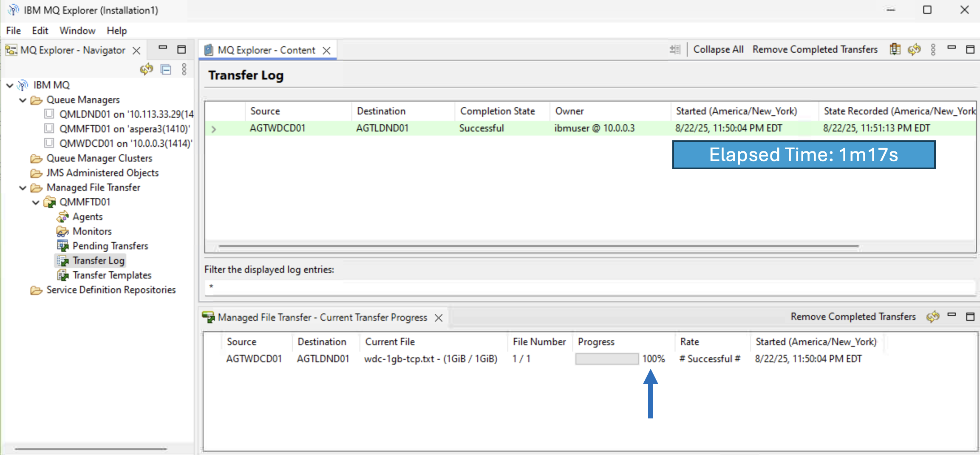Click the Content view refresh icon
Image resolution: width=980 pixels, height=455 pixels.
914,49
